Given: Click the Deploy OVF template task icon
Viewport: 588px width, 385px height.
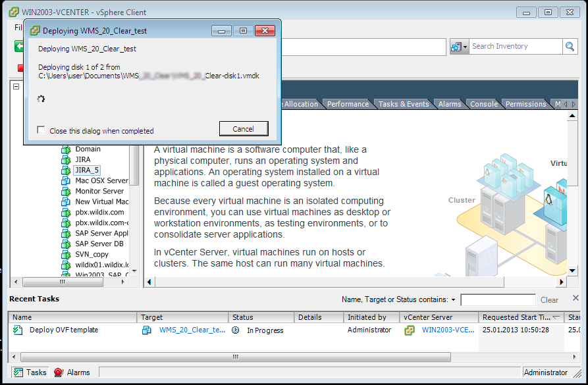Looking at the screenshot, I should coord(18,330).
